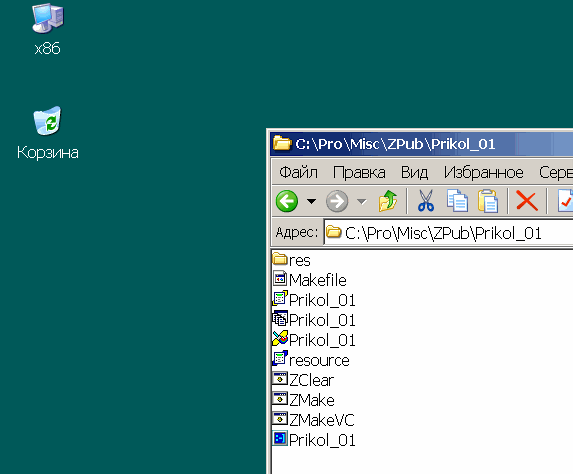This screenshot has height=474, width=573.
Task: Open the Правка menu
Action: (x=359, y=172)
